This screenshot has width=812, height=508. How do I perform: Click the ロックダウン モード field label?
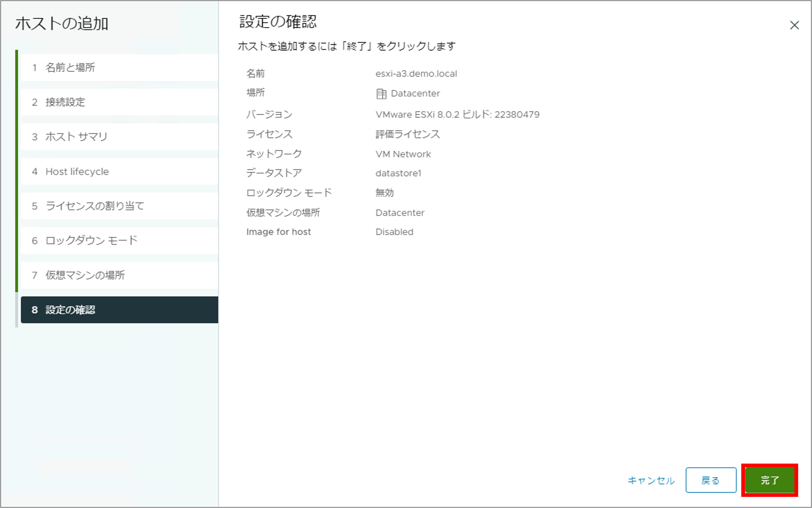tap(289, 193)
